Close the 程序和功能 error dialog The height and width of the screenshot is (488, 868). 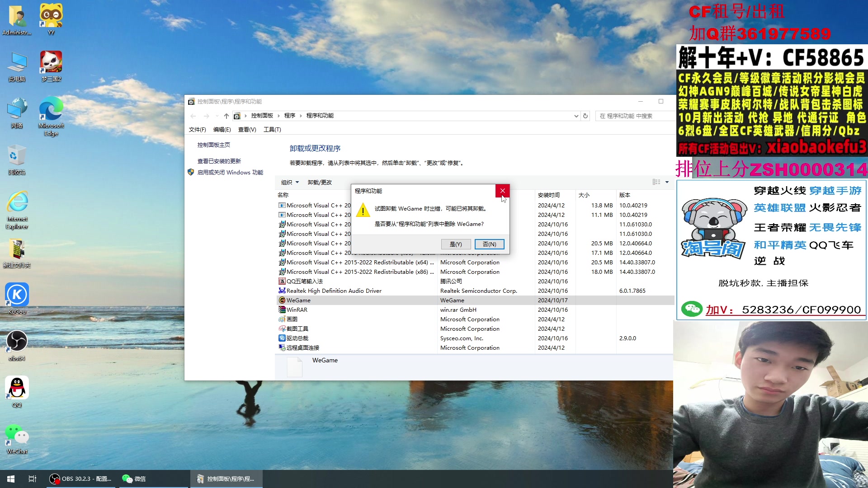point(502,191)
